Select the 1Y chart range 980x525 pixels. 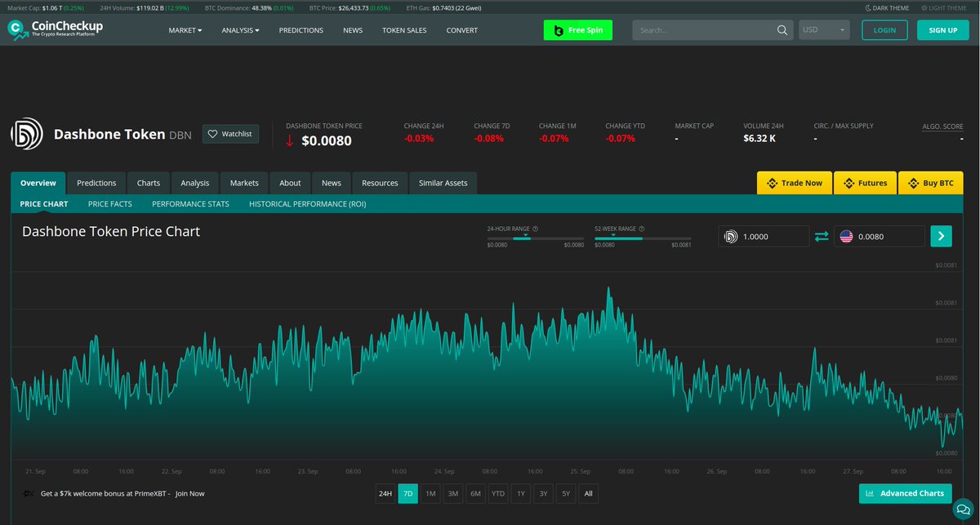point(521,493)
